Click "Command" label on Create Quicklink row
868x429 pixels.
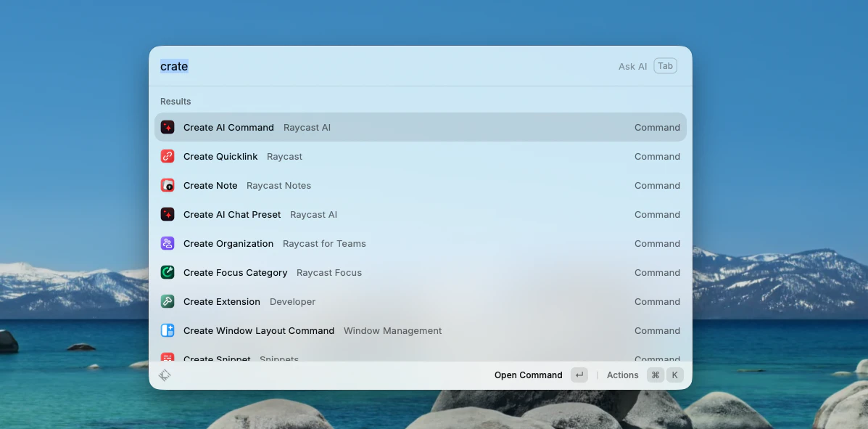(x=657, y=156)
